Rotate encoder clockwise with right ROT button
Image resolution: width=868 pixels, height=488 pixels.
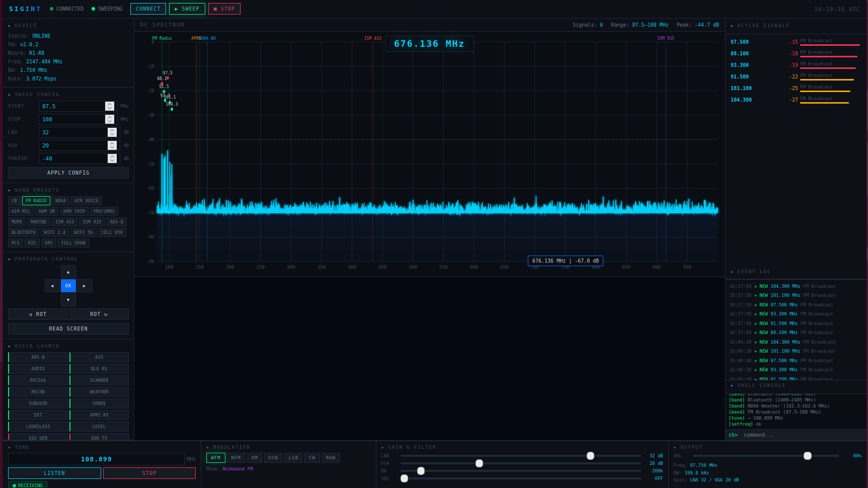click(99, 314)
